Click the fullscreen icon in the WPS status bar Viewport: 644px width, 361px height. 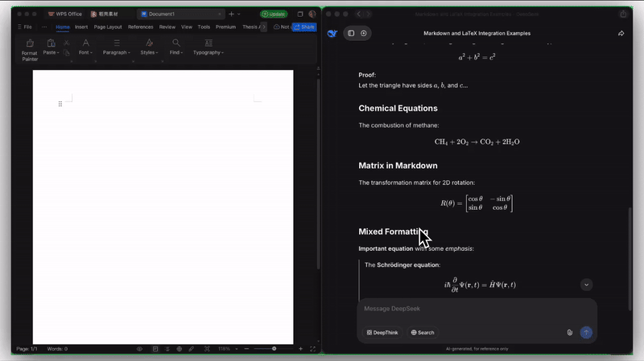point(312,349)
